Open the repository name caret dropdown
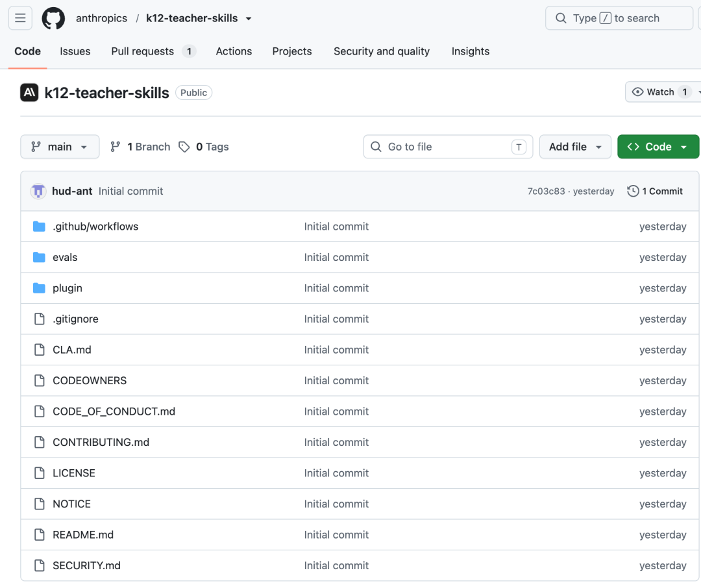Image resolution: width=701 pixels, height=588 pixels. coord(249,19)
